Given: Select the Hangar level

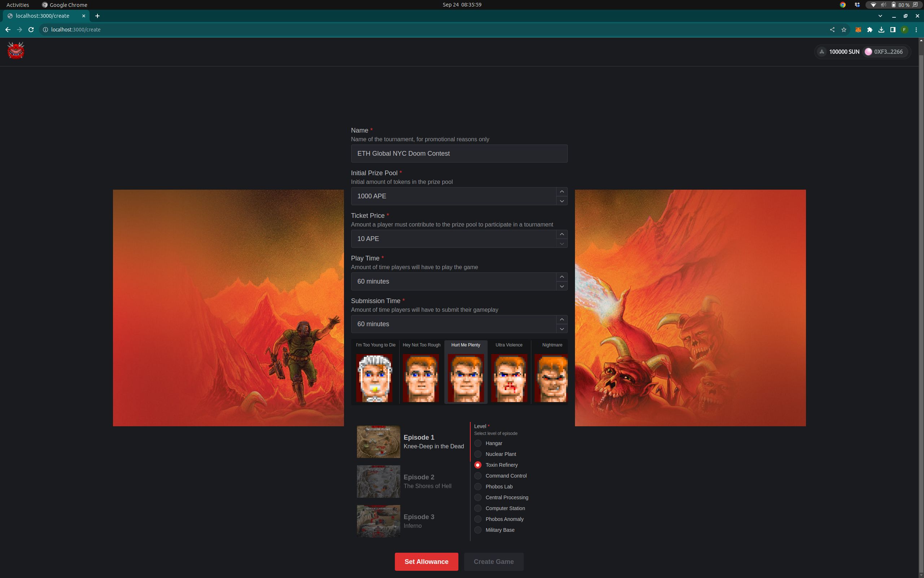Looking at the screenshot, I should 478,444.
